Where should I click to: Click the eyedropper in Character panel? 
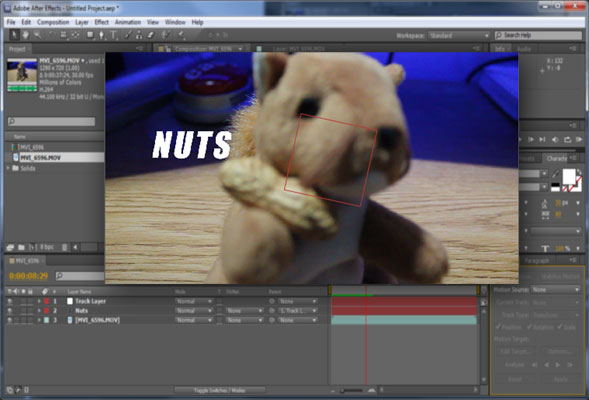pyautogui.click(x=555, y=174)
